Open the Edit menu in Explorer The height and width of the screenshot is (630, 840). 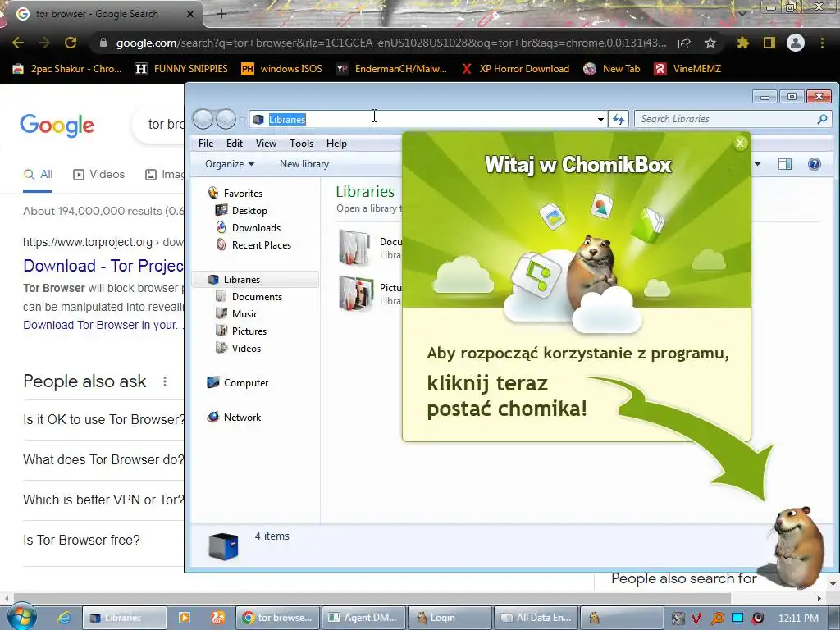234,144
